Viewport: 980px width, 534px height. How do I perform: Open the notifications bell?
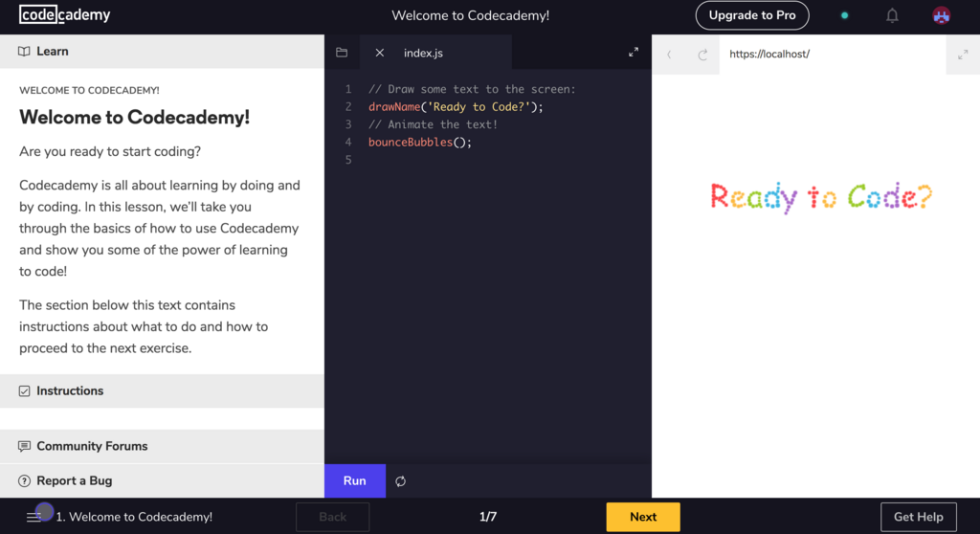[x=892, y=15]
